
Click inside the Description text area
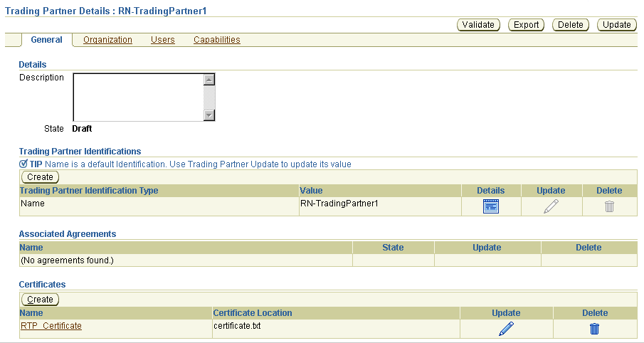pos(139,97)
